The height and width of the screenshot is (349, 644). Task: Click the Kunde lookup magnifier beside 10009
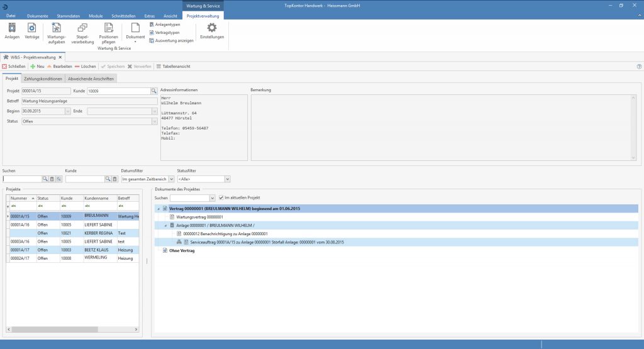[153, 91]
